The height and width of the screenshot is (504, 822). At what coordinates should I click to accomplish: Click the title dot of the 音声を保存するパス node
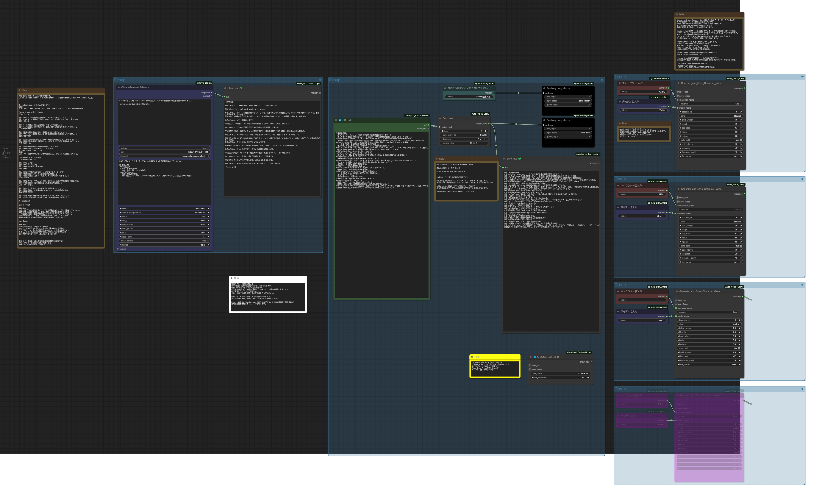pos(445,88)
